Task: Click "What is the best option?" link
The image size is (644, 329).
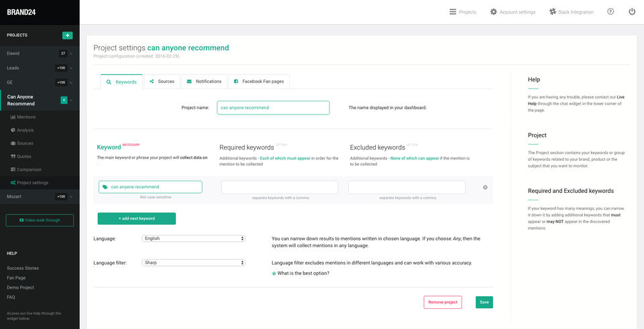Action: pos(303,273)
